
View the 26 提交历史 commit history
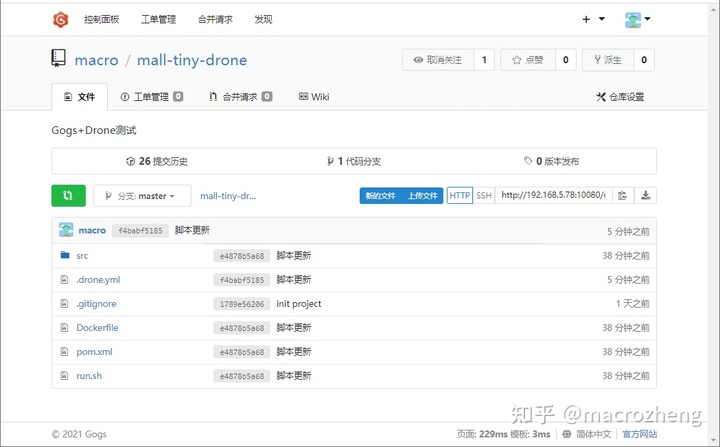click(157, 161)
